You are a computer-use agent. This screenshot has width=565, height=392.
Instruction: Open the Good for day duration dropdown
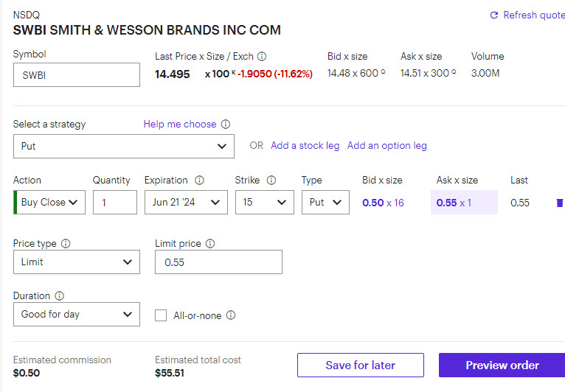click(77, 315)
